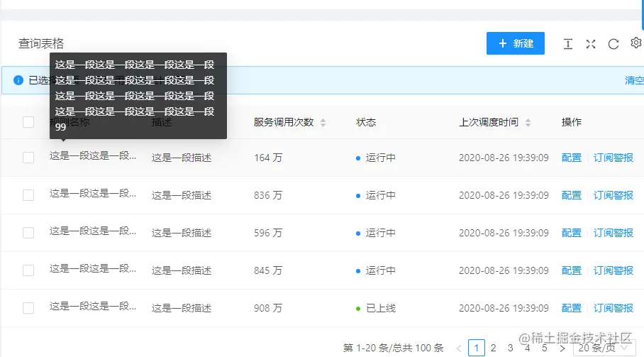
Task: Click the 操作 column header
Action: 572,122
